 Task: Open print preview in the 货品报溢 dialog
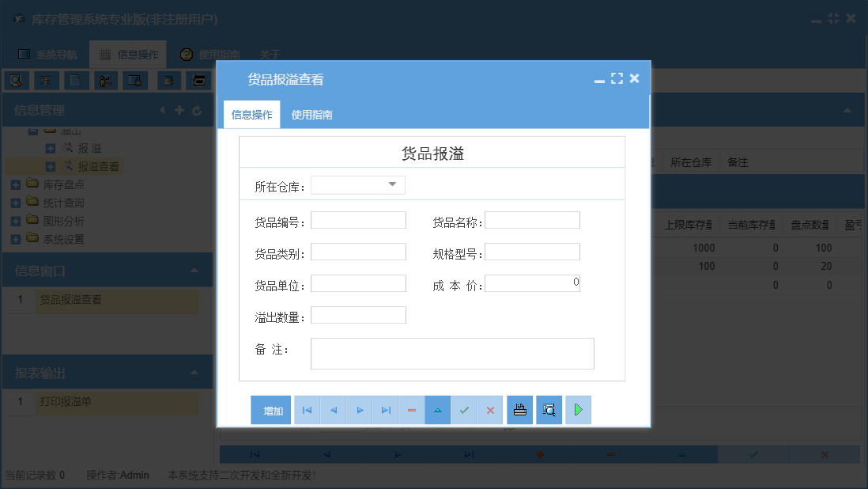click(549, 410)
